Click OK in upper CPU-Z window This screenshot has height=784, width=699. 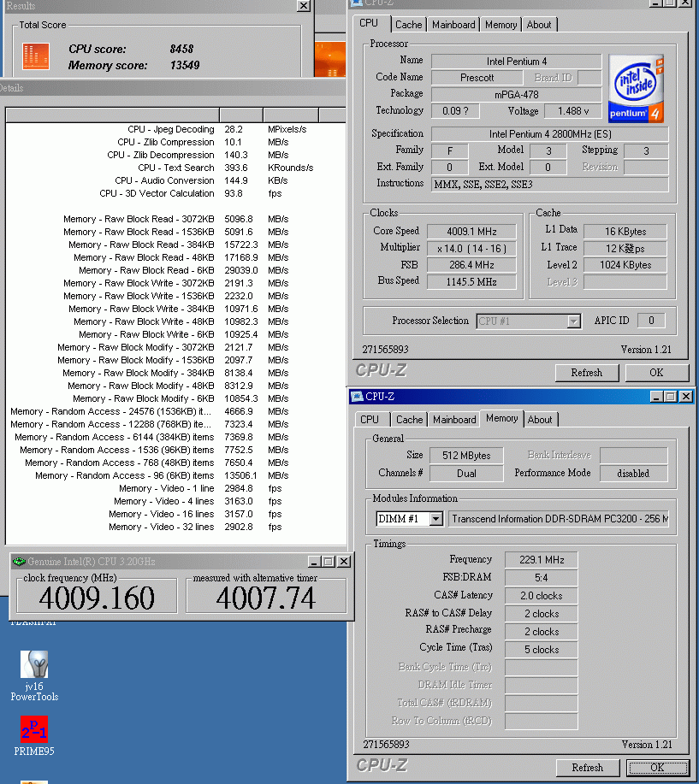656,373
